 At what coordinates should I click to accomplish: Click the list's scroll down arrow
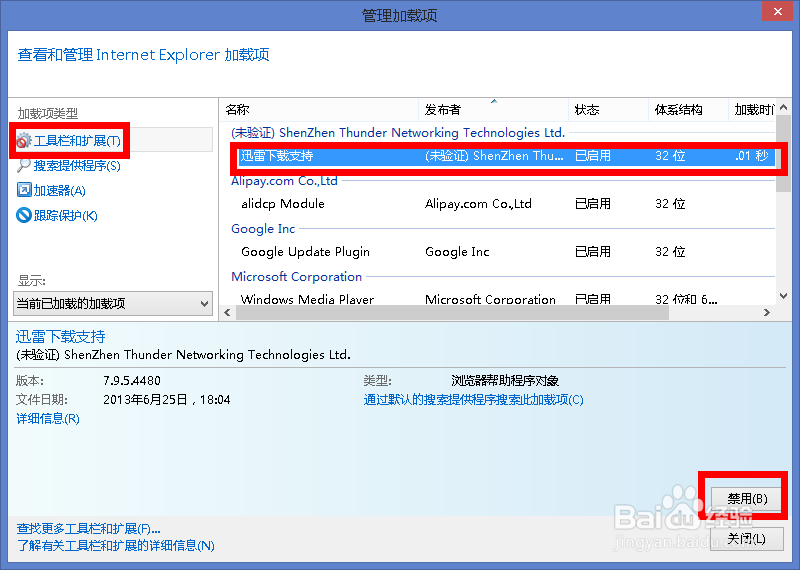tap(784, 296)
